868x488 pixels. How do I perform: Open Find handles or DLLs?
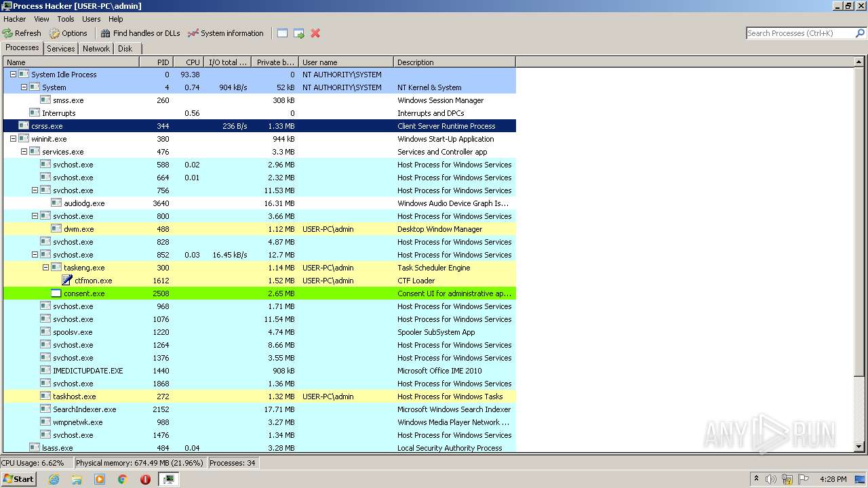(140, 33)
